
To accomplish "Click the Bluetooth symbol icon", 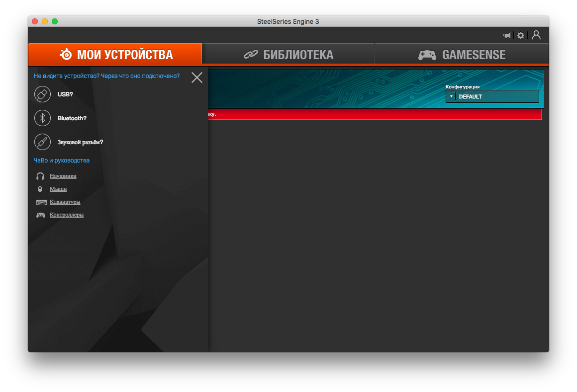I will pyautogui.click(x=42, y=118).
